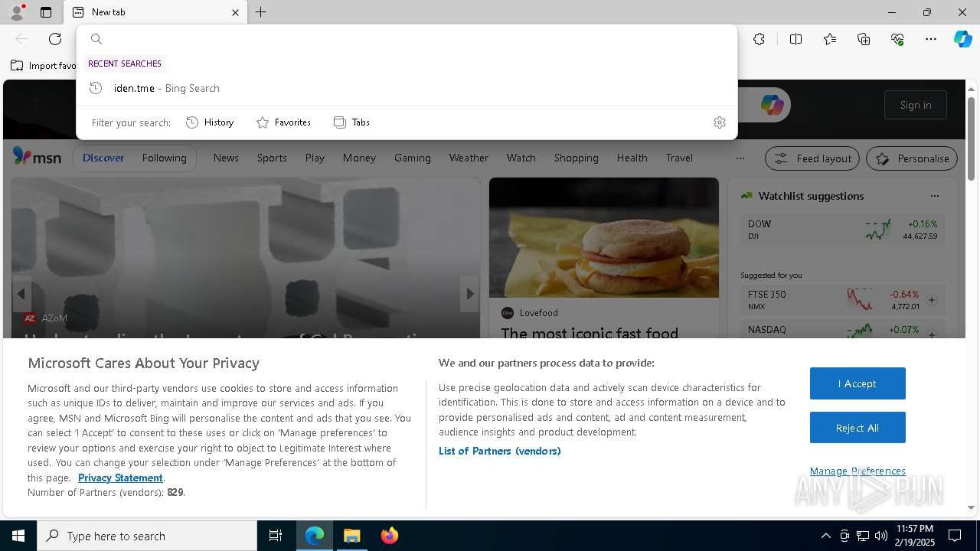Open a new tab with plus icon
Screen dimensions: 980x551
tap(261, 12)
